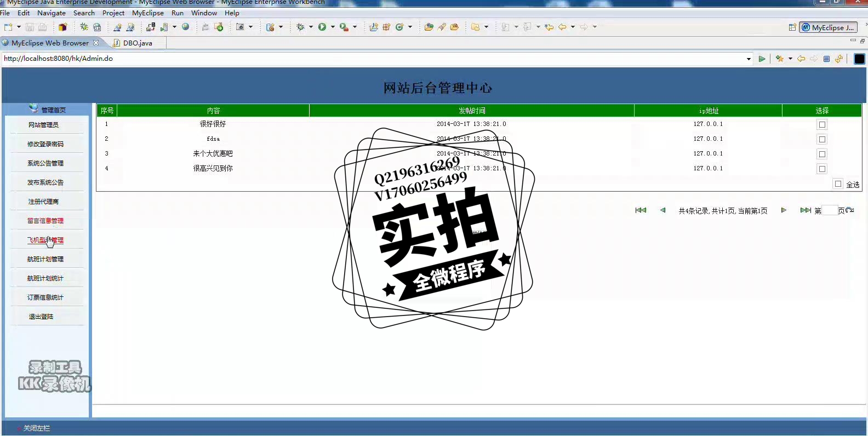The width and height of the screenshot is (868, 436).
Task: Click 退出登陆 to log out
Action: 41,317
